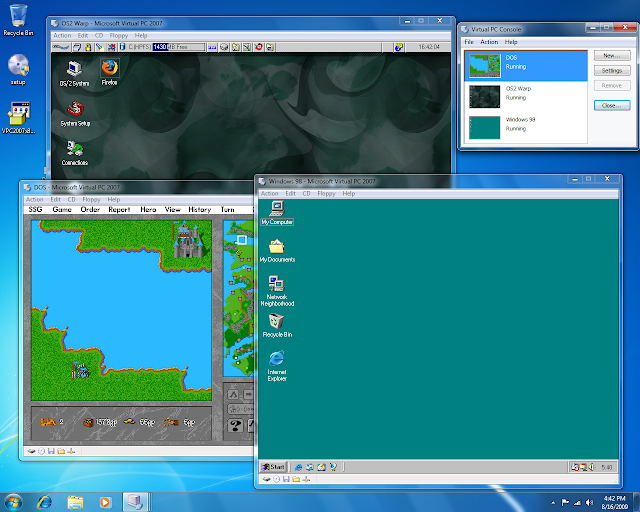This screenshot has width=640, height=512.
Task: Click the question mark help button in DOS game
Action: (x=235, y=425)
